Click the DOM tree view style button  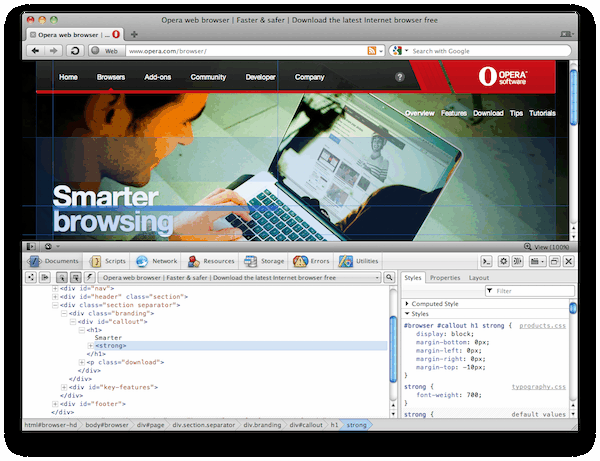pos(31,277)
